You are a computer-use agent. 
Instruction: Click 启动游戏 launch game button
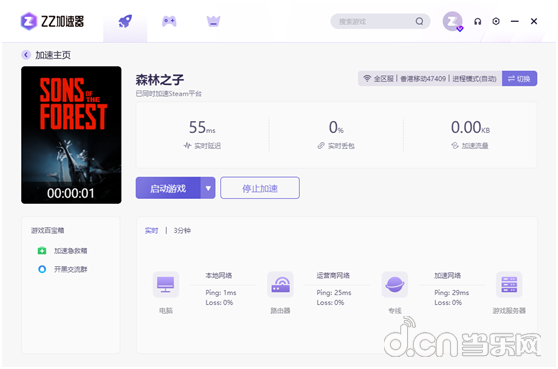[x=168, y=188]
